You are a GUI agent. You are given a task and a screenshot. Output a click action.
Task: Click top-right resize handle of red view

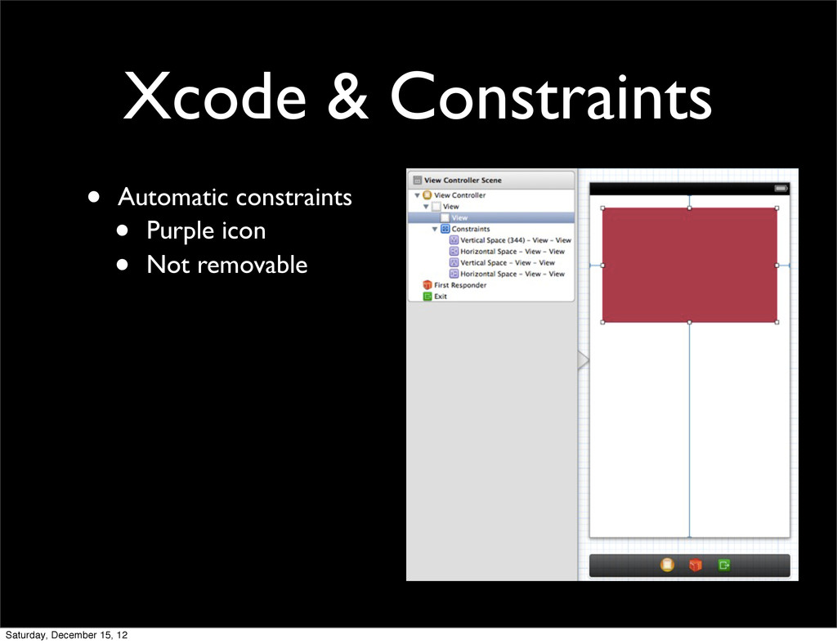click(777, 208)
